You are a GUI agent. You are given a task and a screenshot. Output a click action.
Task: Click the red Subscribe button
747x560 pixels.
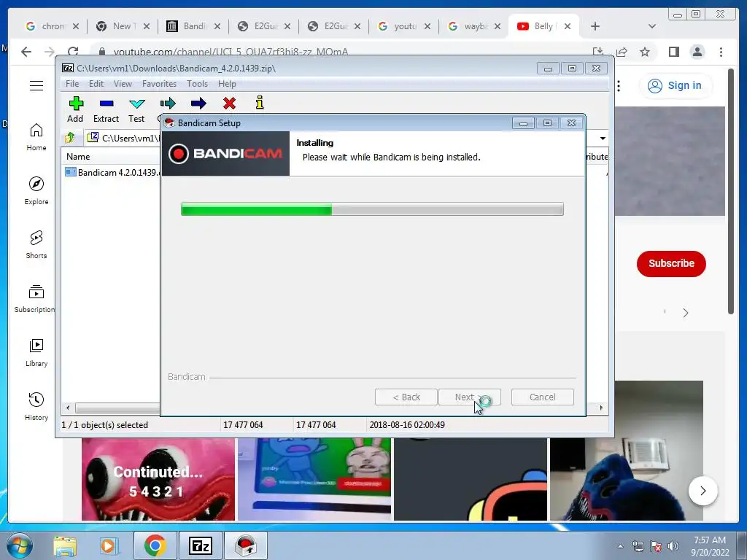pyautogui.click(x=671, y=263)
